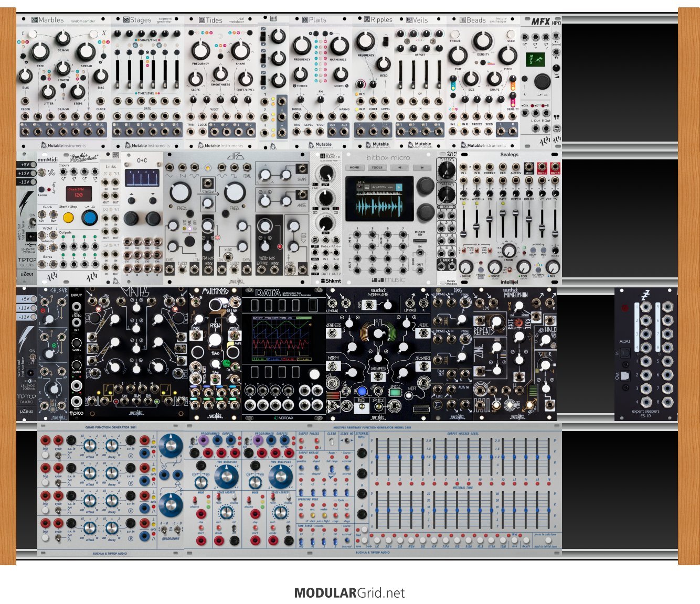Click the DRIVE knob on Sealegs

[465, 266]
